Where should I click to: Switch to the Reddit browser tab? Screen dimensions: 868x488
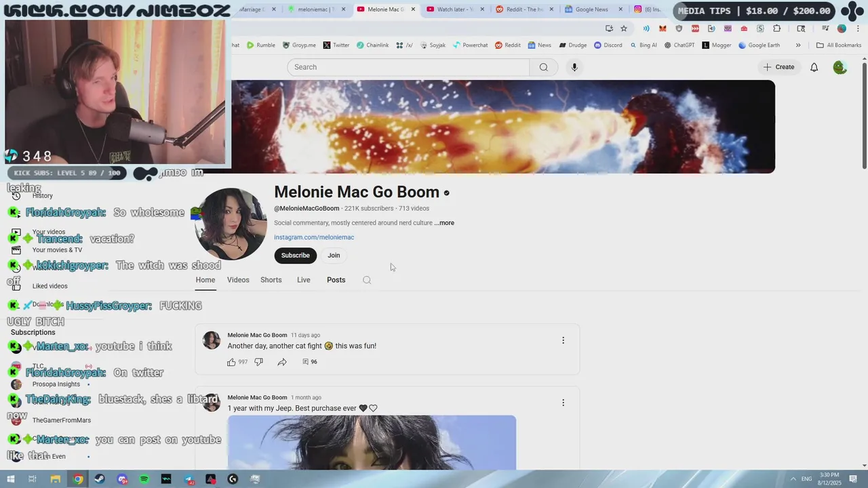pos(526,9)
